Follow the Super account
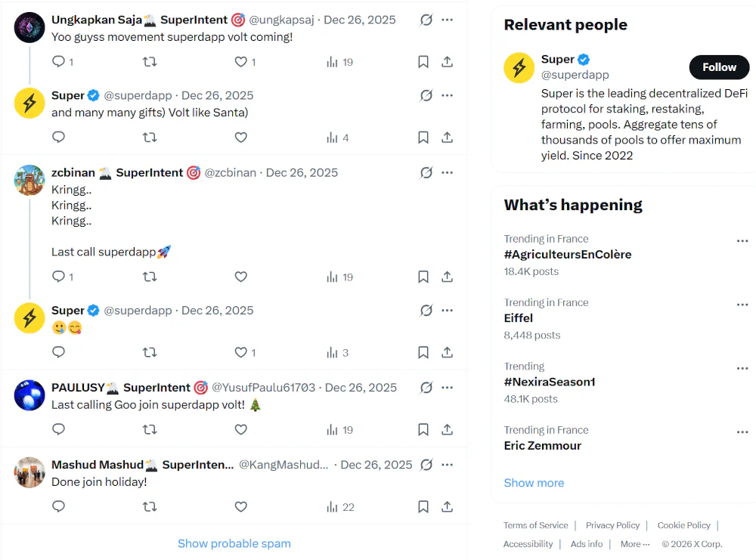 coord(718,67)
